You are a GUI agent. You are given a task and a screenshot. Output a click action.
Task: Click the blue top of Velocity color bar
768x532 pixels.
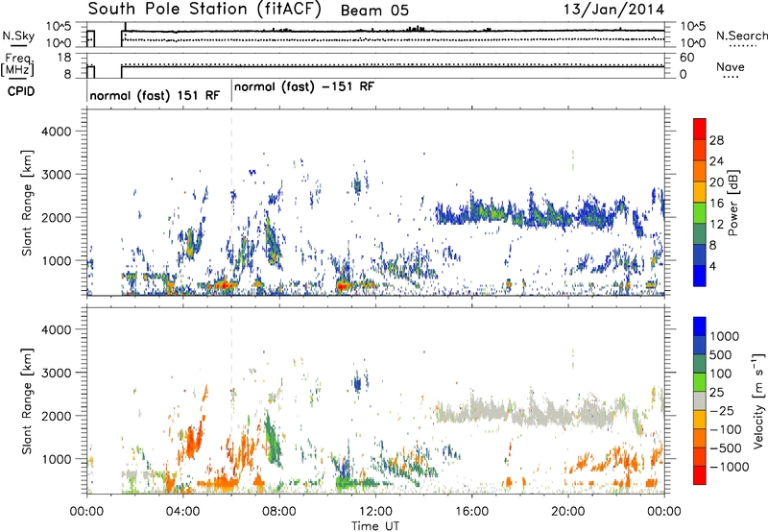[700, 326]
